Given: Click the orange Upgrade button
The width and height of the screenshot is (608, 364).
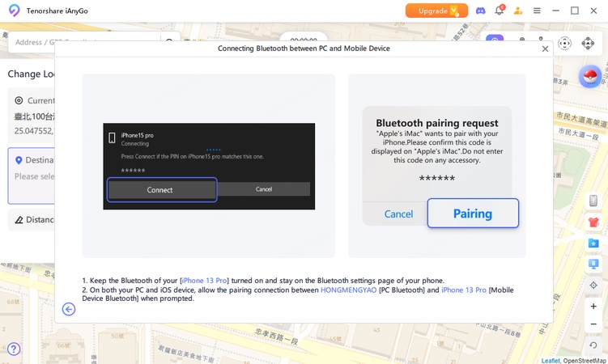Looking at the screenshot, I should coord(436,11).
